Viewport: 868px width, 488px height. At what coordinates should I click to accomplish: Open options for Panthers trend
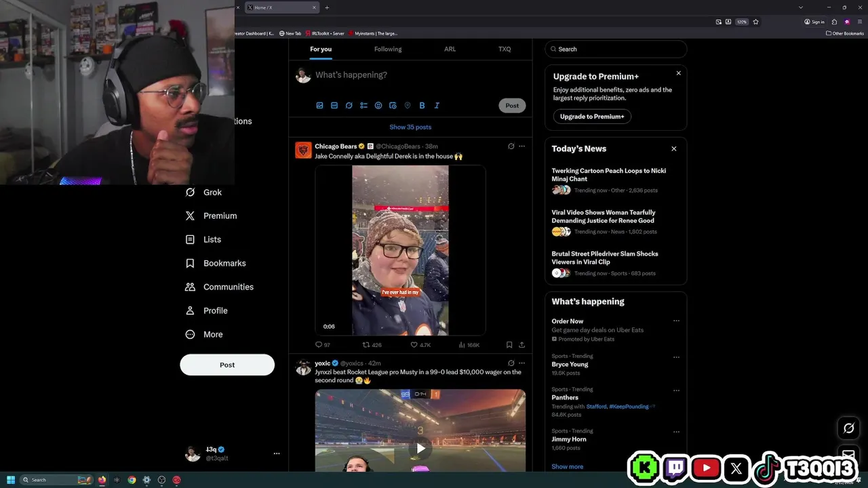pyautogui.click(x=676, y=390)
